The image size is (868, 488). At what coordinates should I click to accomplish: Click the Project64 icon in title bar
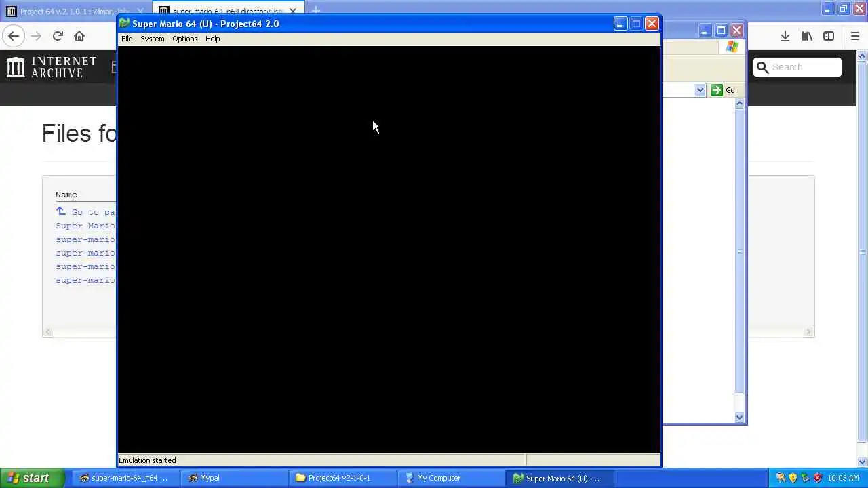pyautogui.click(x=125, y=24)
